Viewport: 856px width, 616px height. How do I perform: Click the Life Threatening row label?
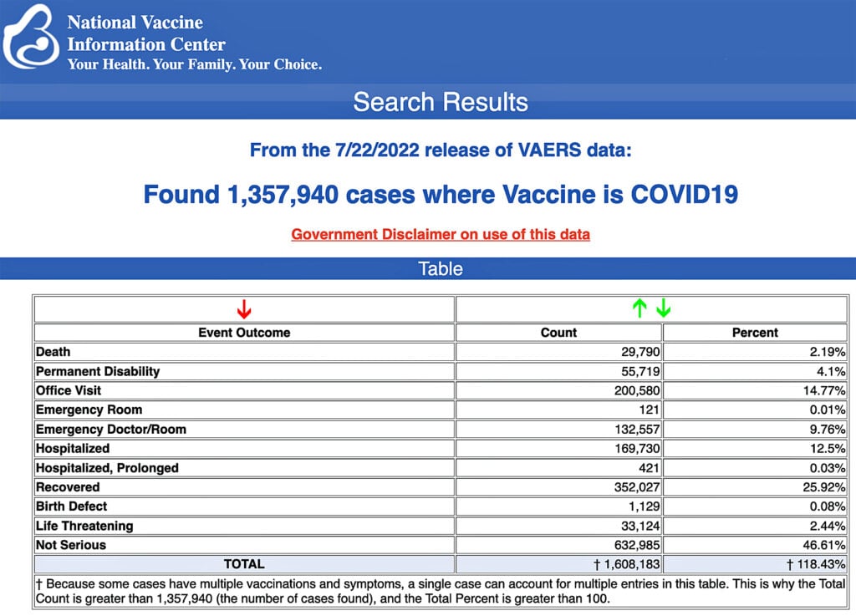click(x=84, y=526)
